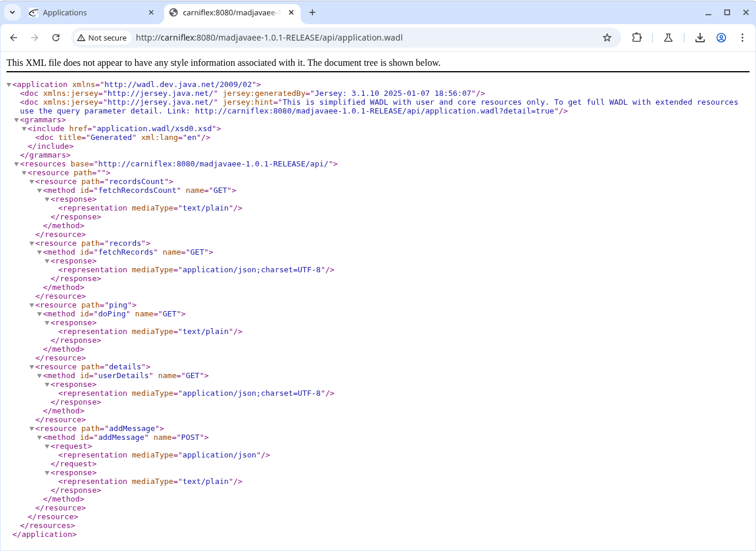Click the URL address bar field
Image resolution: width=756 pixels, height=551 pixels.
(353, 38)
